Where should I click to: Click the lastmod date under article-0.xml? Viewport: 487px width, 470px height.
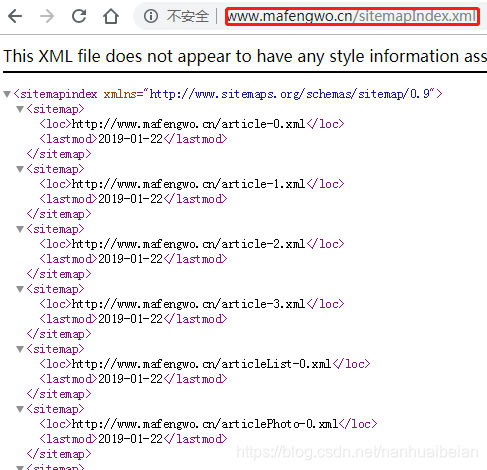tap(130, 139)
